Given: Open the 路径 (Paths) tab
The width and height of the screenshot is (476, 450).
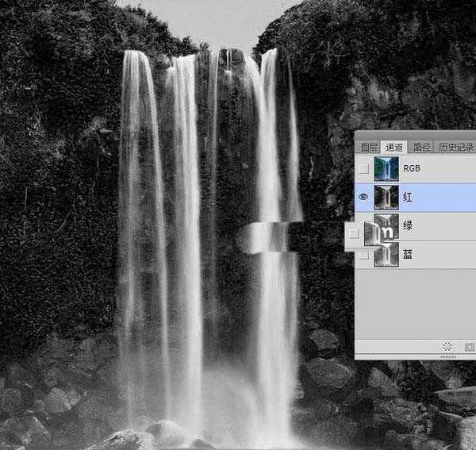Looking at the screenshot, I should click(421, 148).
